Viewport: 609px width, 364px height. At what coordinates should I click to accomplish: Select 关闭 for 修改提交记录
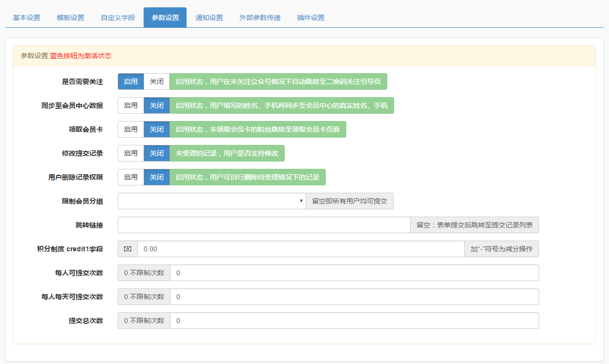click(157, 153)
